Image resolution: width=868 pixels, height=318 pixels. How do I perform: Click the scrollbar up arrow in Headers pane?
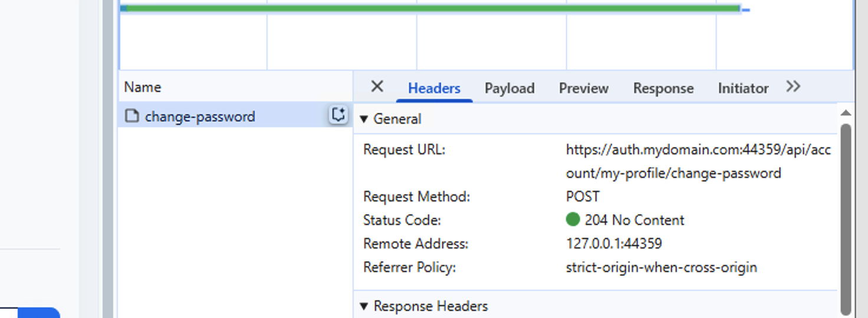845,113
